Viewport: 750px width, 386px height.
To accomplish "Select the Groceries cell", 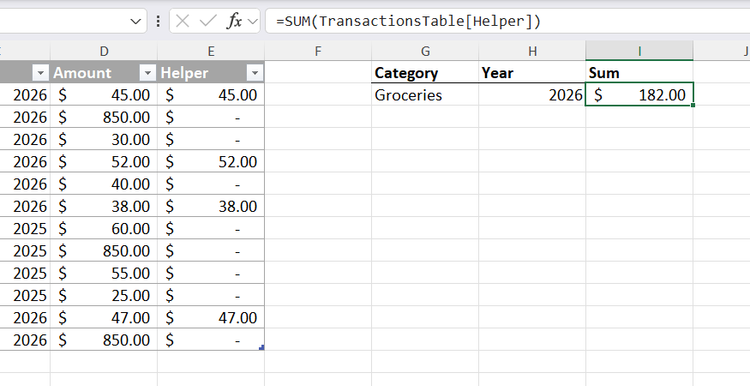I will click(425, 95).
